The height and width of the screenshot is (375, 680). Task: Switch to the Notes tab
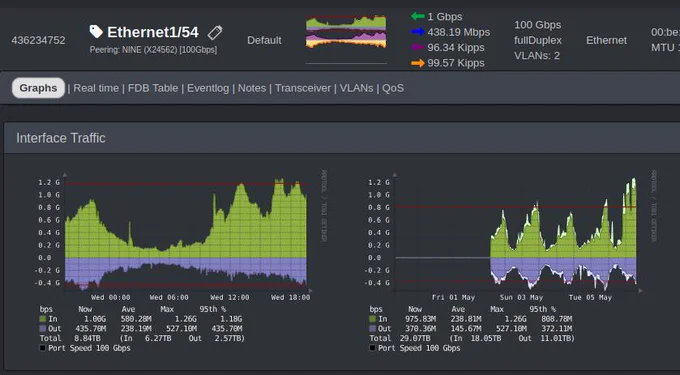click(252, 88)
